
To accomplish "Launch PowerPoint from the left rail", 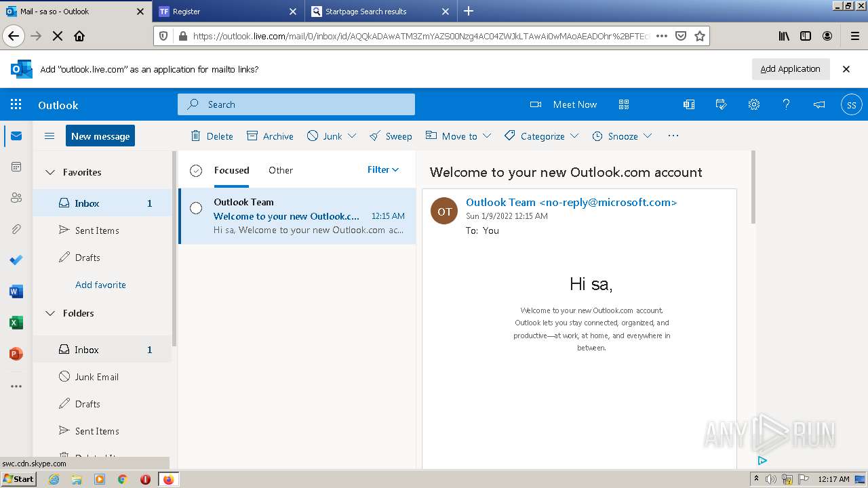I will tap(16, 354).
